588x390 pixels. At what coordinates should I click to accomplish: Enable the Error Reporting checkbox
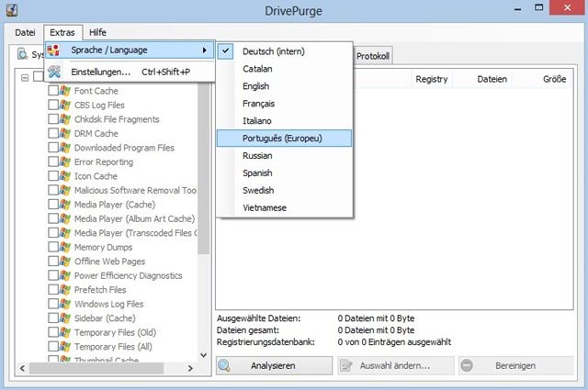point(53,162)
